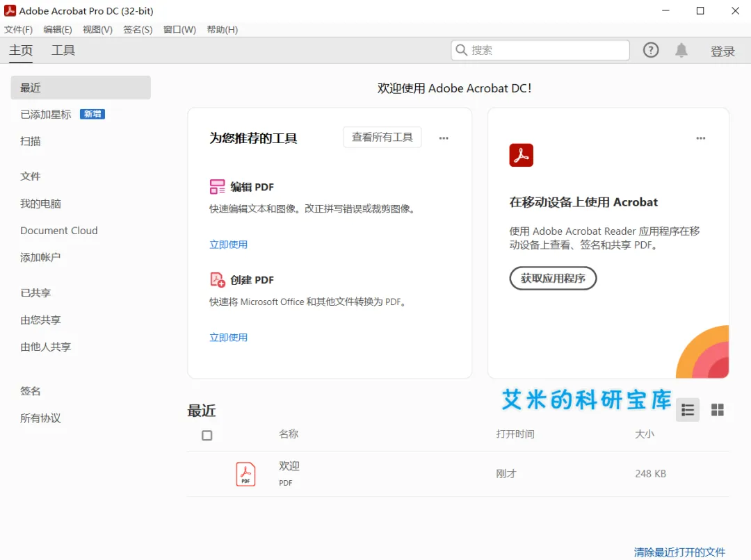This screenshot has height=560, width=751.
Task: Open the recent file named 欢迎
Action: 289,466
